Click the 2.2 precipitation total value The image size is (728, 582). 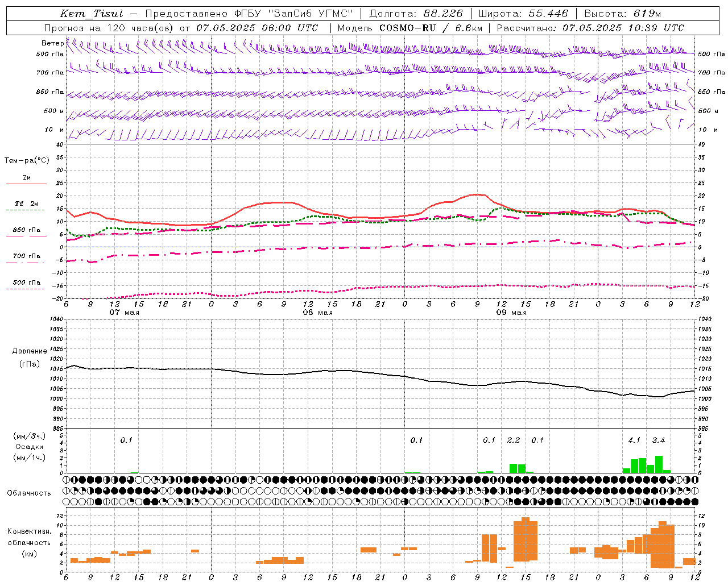pyautogui.click(x=514, y=440)
